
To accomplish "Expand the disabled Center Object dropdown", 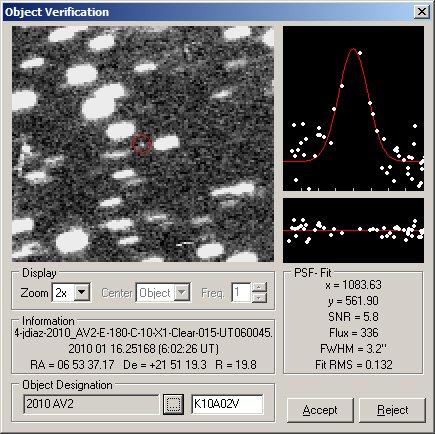I will tap(182, 293).
